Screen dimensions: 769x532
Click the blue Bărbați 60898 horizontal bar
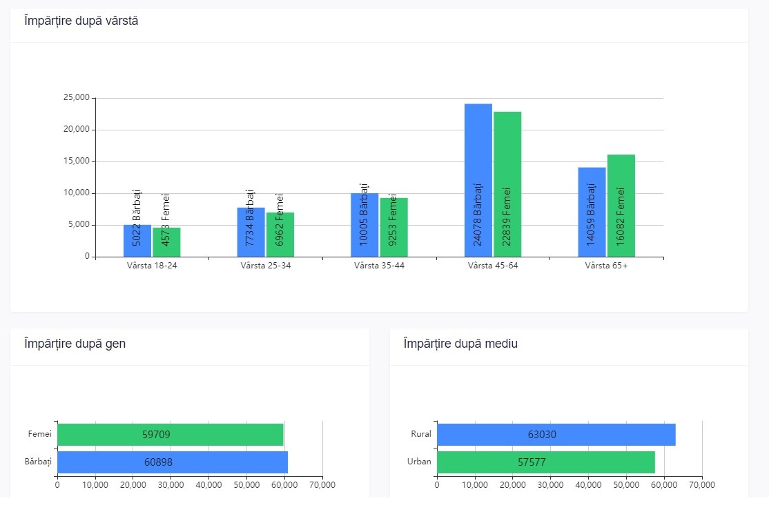point(173,462)
